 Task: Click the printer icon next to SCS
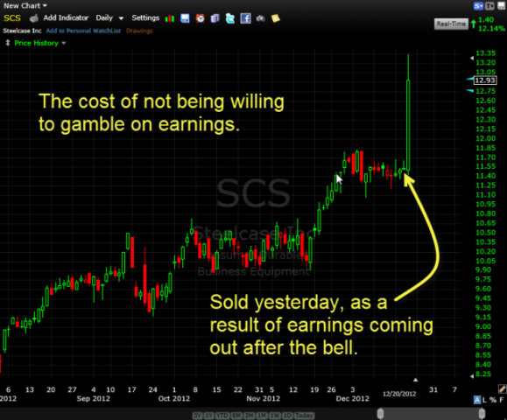pos(33,18)
